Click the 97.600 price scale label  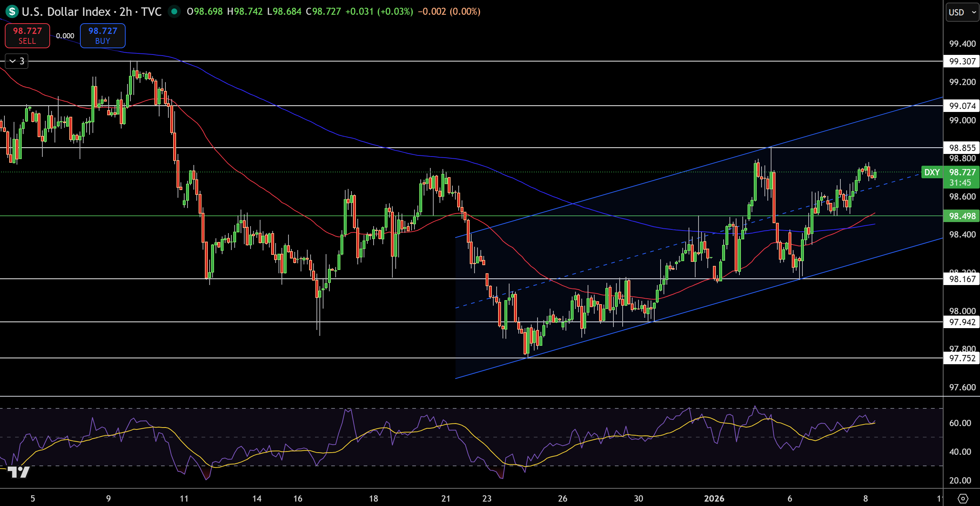[962, 387]
